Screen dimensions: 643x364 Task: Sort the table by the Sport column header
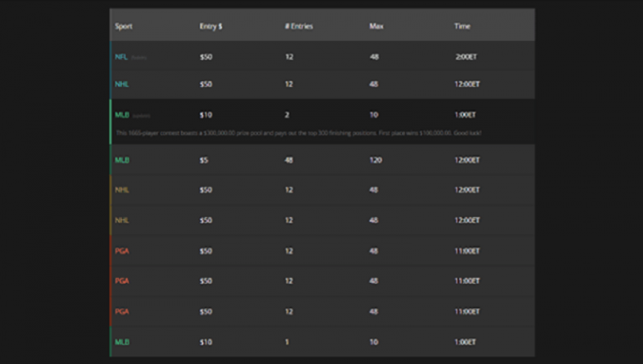coord(123,26)
